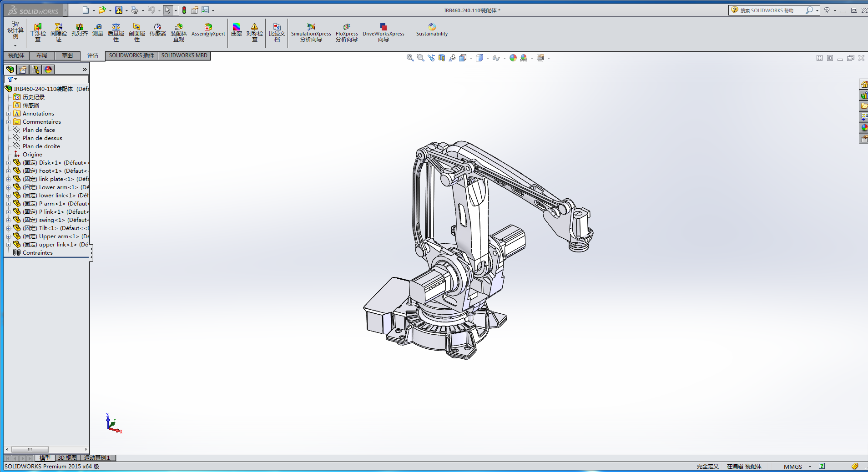Viewport: 868px width, 472px height.
Task: Select the 剖面属性 (Section Properties) tool
Action: coord(136,32)
